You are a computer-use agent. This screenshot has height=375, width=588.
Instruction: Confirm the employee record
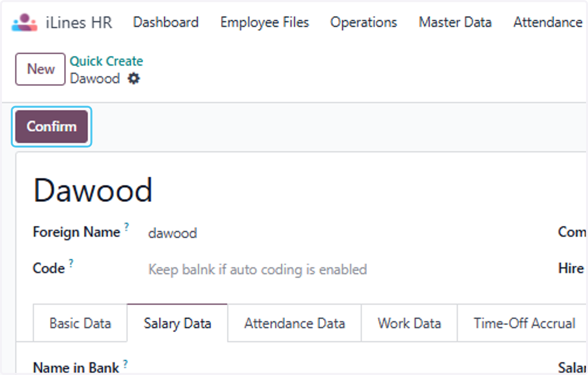click(51, 126)
